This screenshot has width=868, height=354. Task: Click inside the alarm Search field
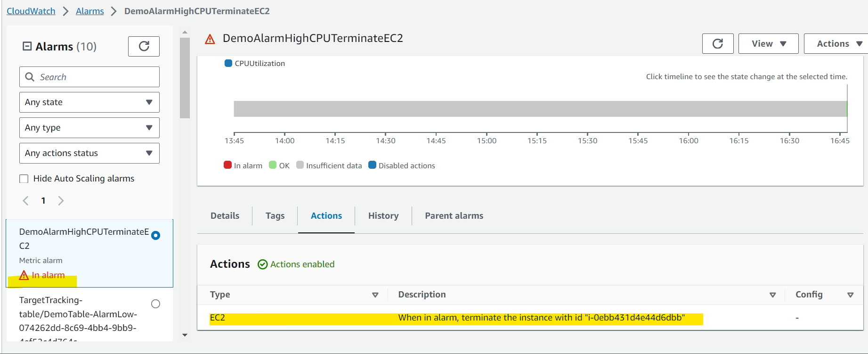coord(89,77)
